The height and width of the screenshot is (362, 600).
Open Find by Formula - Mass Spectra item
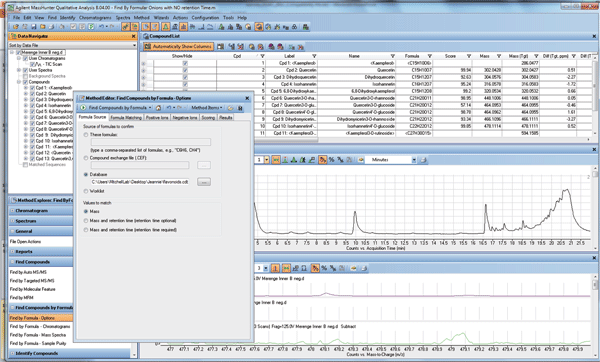(x=38, y=335)
